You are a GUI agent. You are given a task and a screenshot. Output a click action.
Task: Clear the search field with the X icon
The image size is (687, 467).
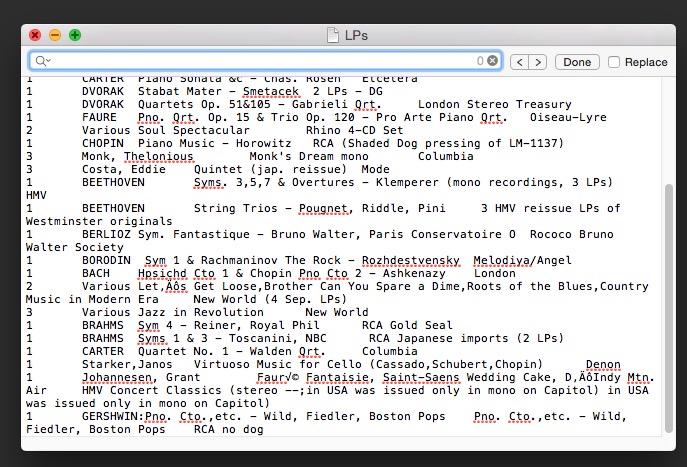tap(492, 60)
